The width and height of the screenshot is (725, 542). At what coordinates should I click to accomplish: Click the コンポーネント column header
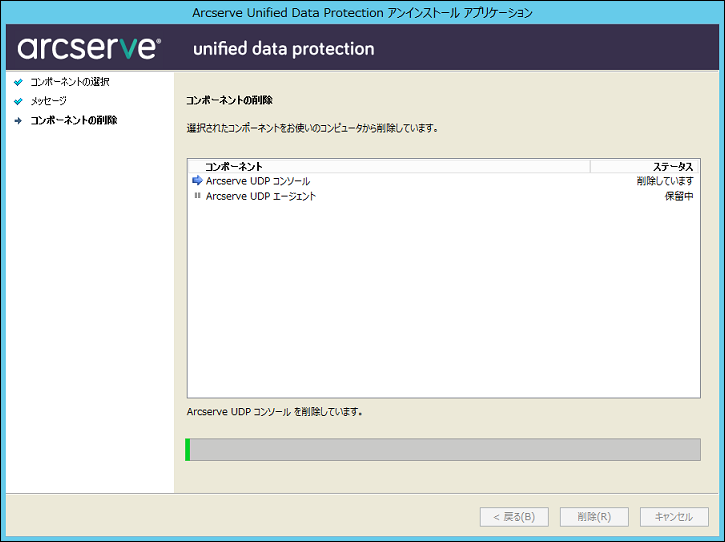(x=389, y=166)
